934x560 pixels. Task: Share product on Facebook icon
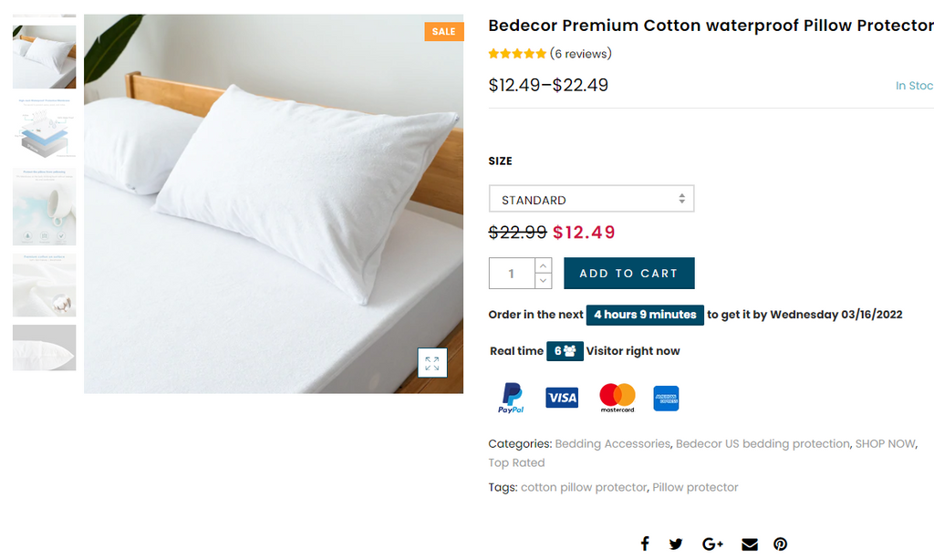pos(645,544)
